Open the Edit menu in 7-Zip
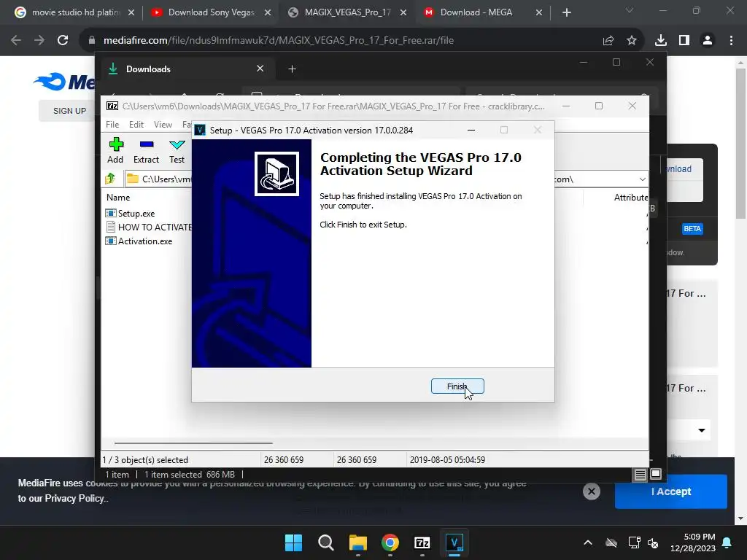747x560 pixels. (136, 124)
